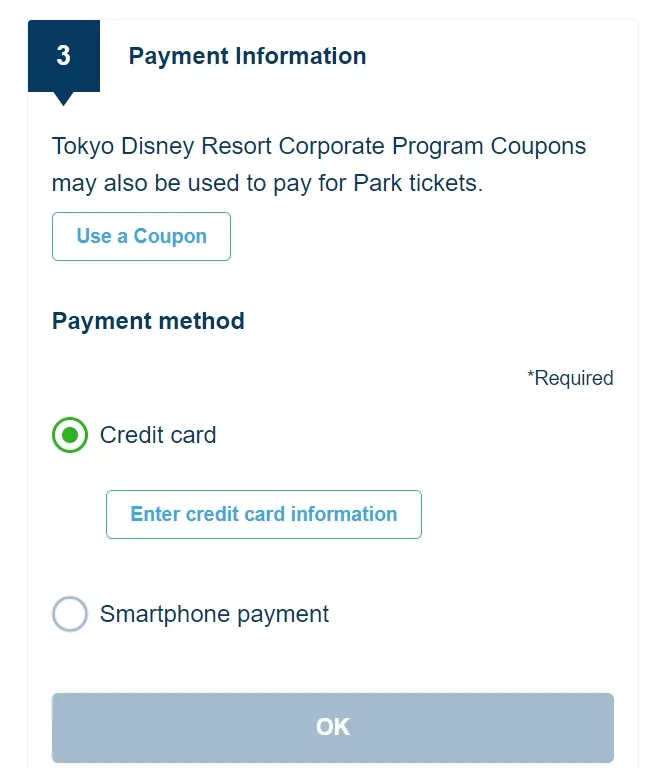Viewport: 662px width, 768px height.
Task: Click the word Smartphone in payment options
Action: tap(160, 614)
